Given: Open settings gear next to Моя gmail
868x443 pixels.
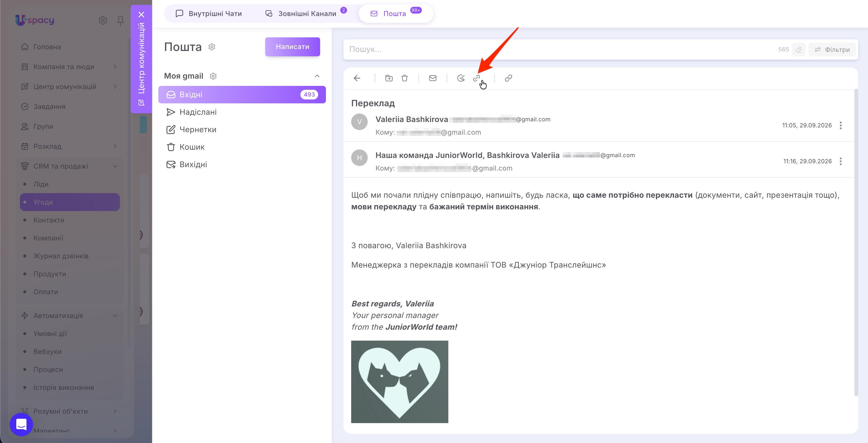Looking at the screenshot, I should click(213, 76).
